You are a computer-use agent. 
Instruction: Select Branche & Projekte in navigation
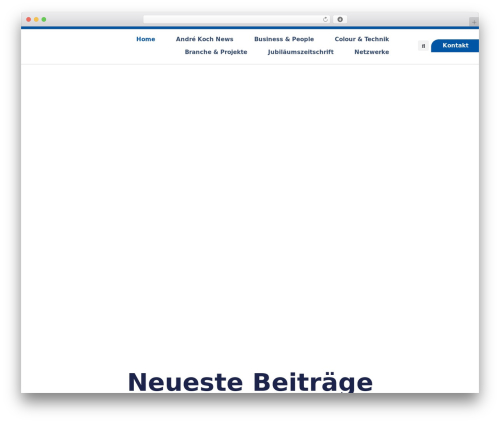pyautogui.click(x=216, y=52)
